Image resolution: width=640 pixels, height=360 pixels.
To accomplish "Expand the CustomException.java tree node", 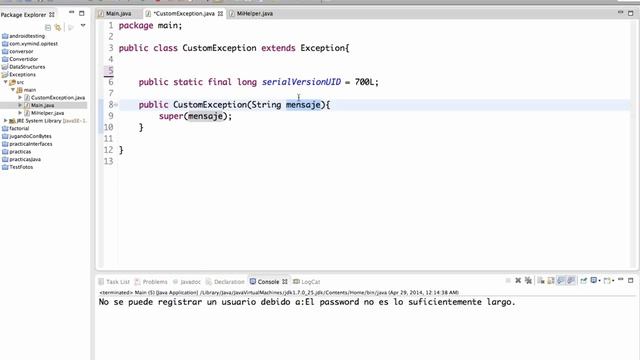I will [x=20, y=98].
